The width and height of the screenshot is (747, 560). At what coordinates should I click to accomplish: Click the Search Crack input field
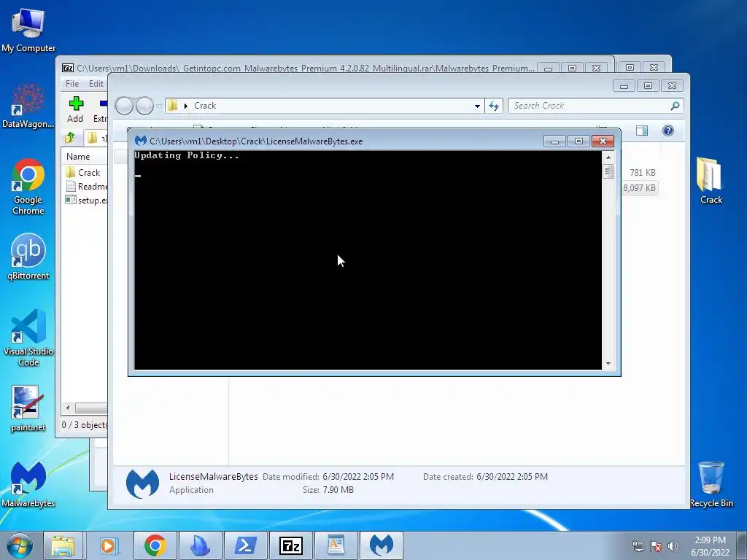click(595, 106)
